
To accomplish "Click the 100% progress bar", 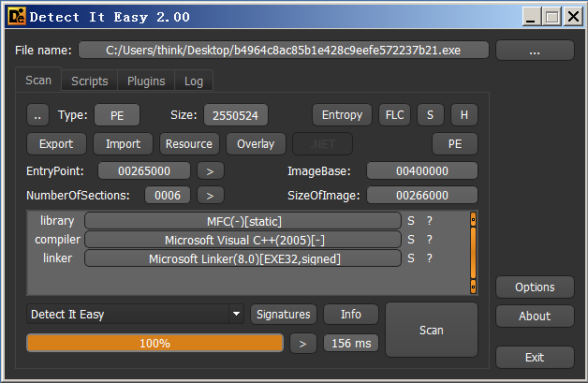I will pyautogui.click(x=154, y=343).
